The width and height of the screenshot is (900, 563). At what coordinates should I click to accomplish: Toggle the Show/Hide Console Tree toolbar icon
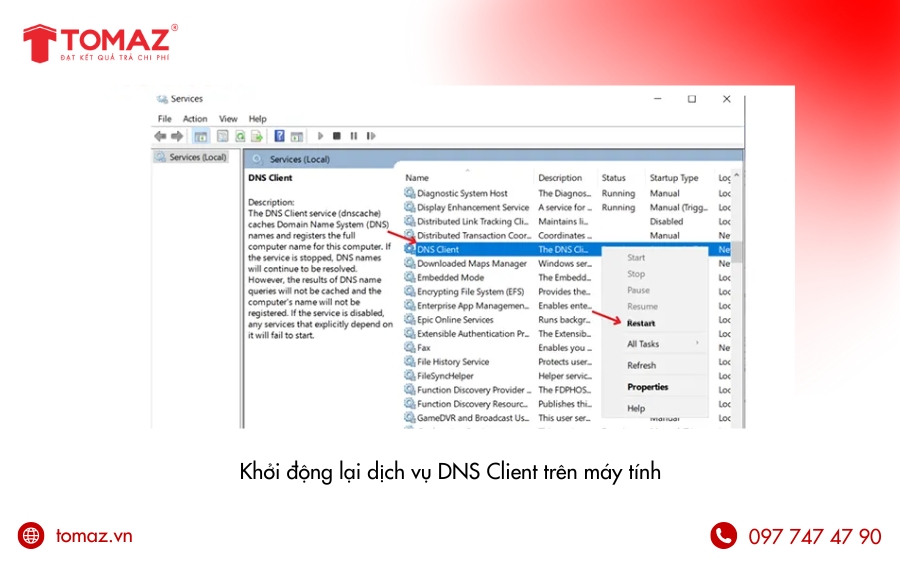[x=200, y=136]
